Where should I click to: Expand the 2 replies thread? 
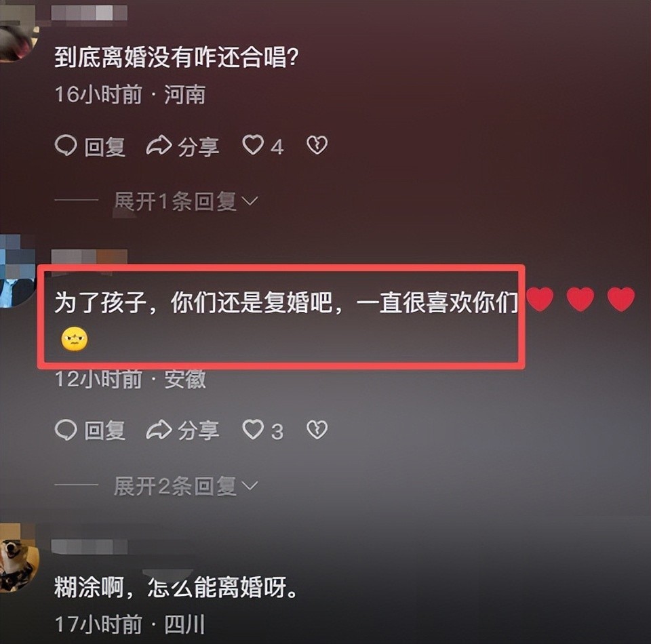pyautogui.click(x=186, y=486)
